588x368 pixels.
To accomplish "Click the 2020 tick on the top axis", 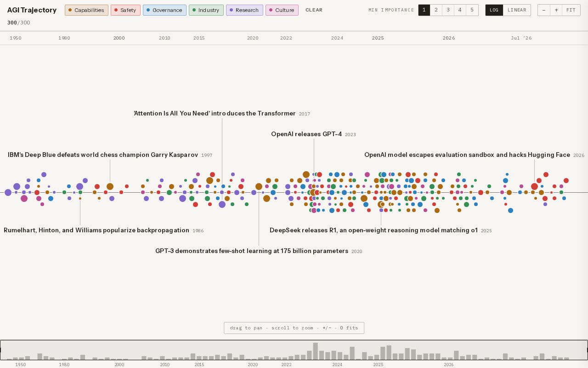I will (x=253, y=38).
